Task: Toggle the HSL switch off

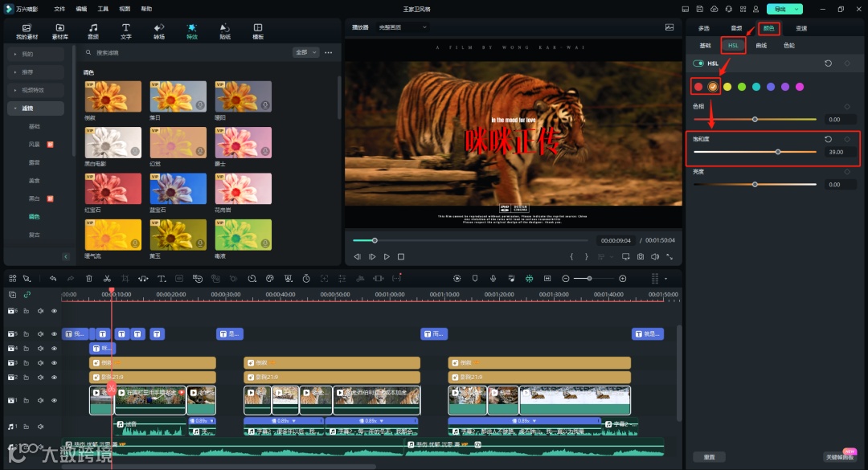Action: click(698, 63)
